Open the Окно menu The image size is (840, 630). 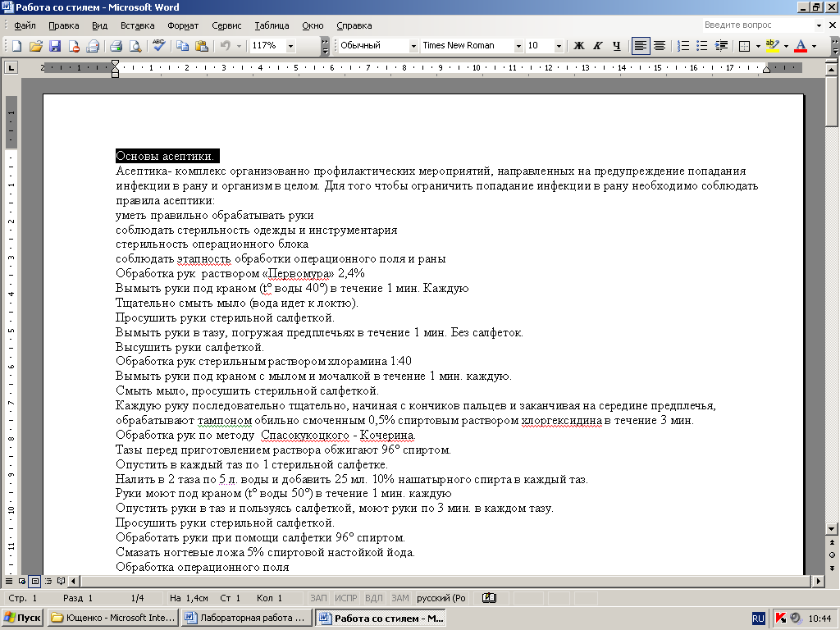313,25
